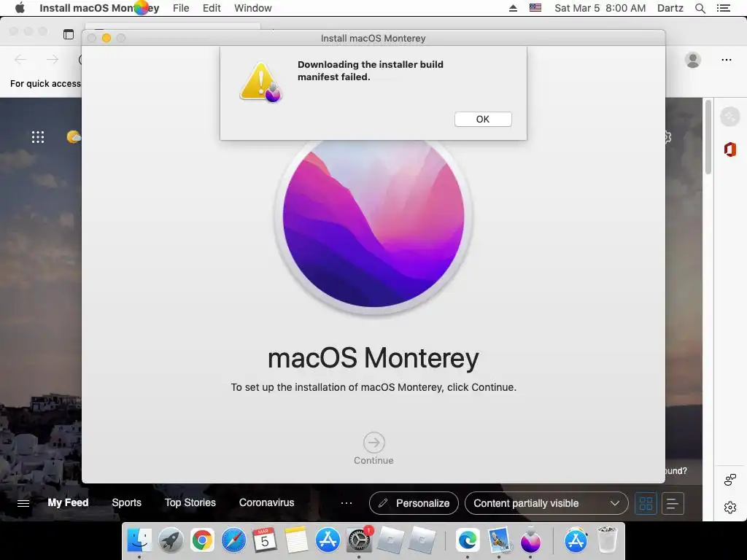This screenshot has height=560, width=747.
Task: Open the Trash in the Dock
Action: (607, 540)
